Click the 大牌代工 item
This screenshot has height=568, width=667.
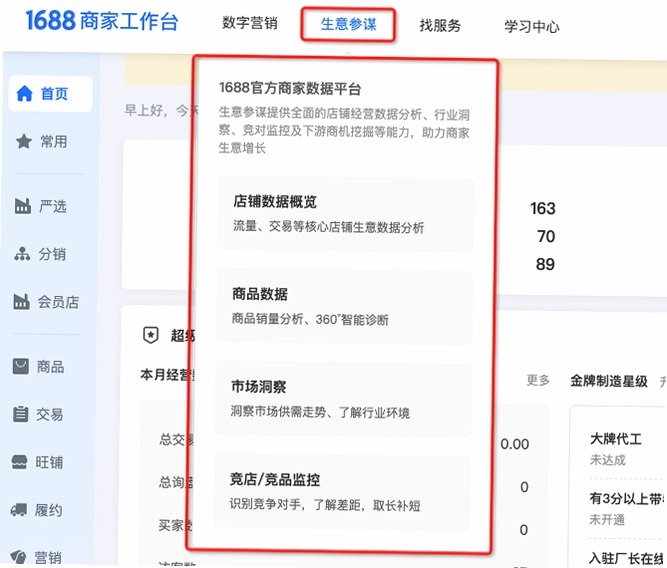[616, 439]
